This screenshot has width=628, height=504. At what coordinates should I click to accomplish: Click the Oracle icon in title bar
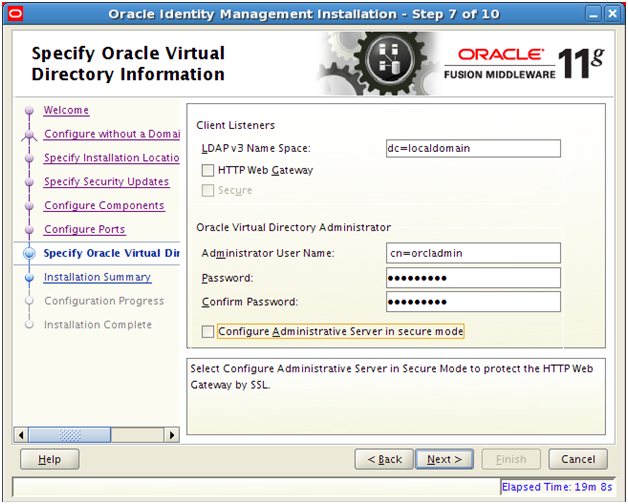(x=16, y=14)
